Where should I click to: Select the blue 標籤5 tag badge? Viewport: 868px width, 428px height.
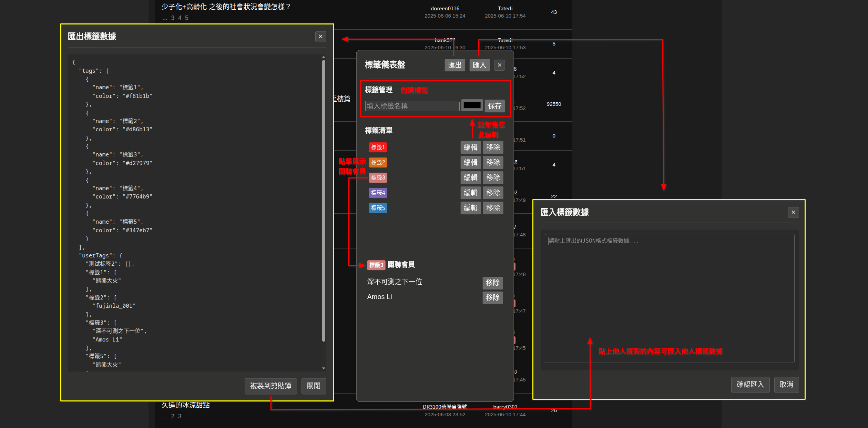[378, 208]
